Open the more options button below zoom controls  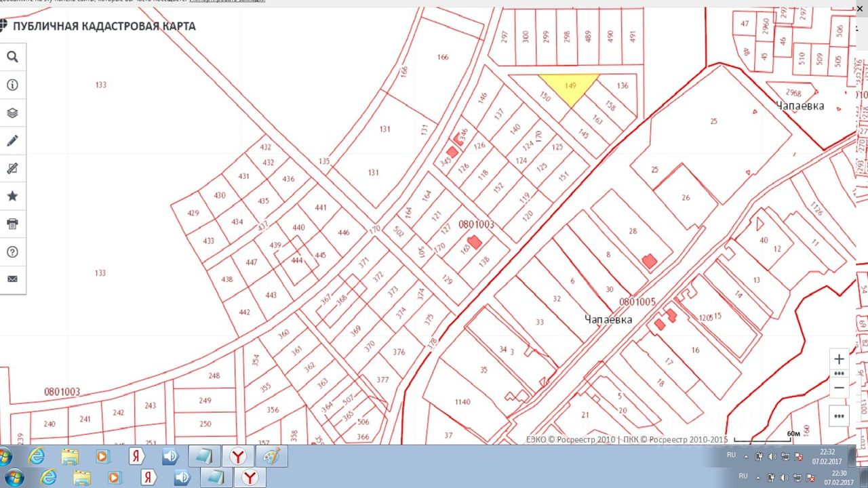click(x=840, y=416)
